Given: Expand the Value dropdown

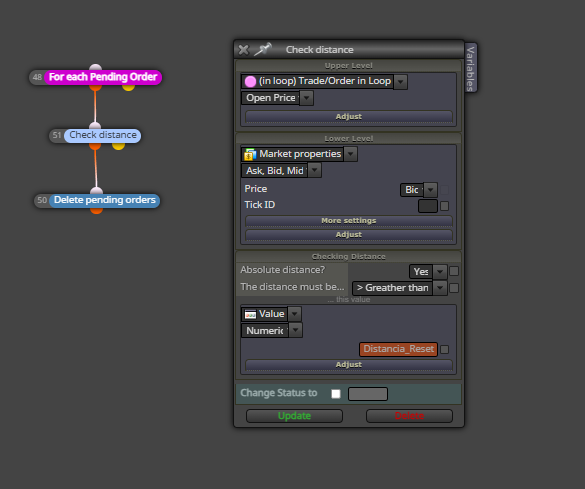Looking at the screenshot, I should 294,314.
